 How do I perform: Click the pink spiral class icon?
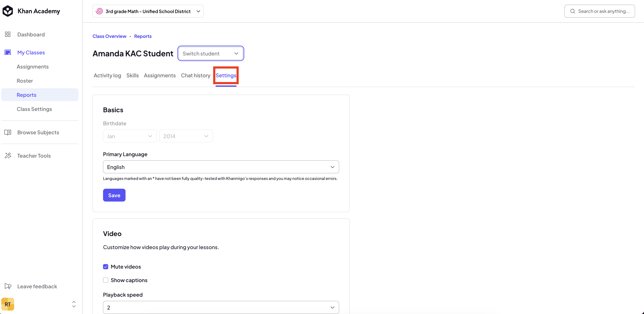99,11
